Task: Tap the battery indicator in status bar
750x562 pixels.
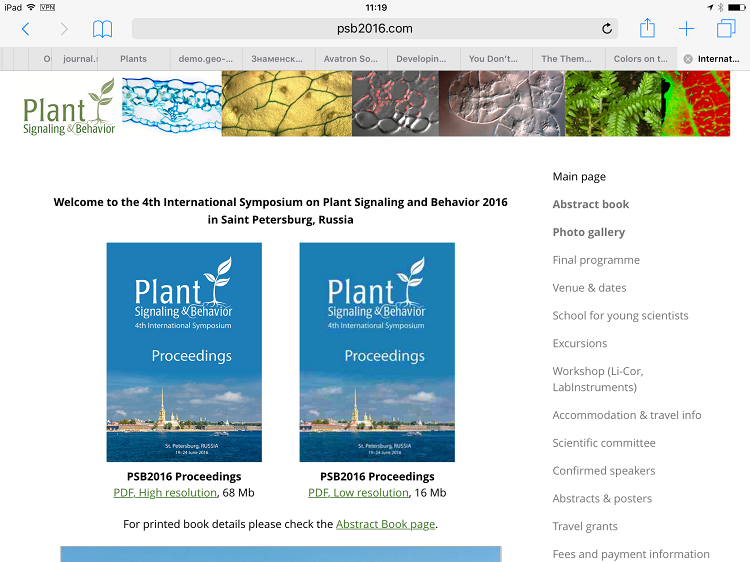Action: (737, 7)
